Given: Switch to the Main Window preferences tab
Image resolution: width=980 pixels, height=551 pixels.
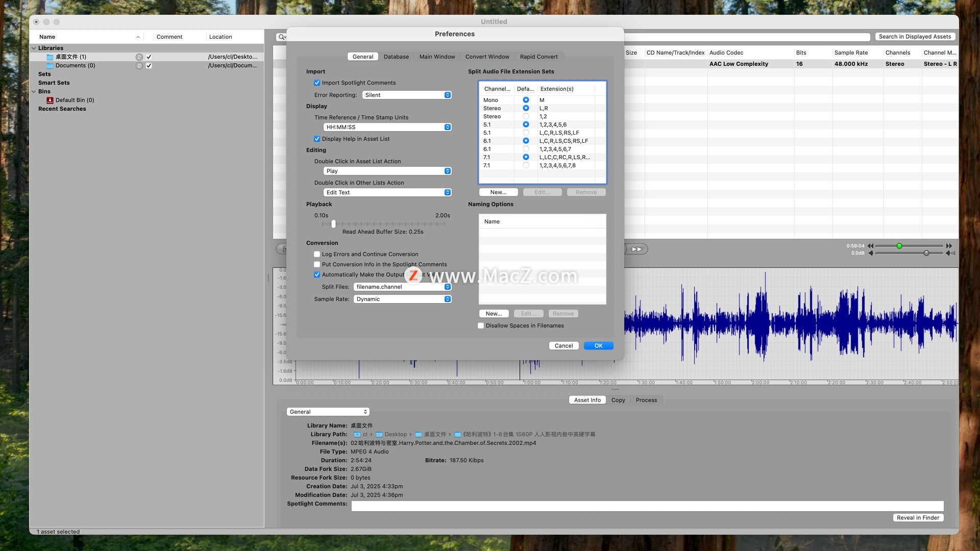Looking at the screenshot, I should (437, 57).
